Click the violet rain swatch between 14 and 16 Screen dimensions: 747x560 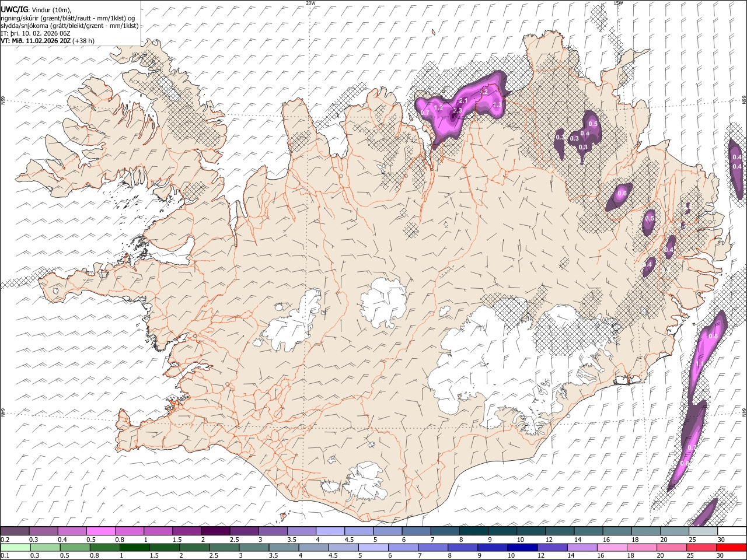581,547
